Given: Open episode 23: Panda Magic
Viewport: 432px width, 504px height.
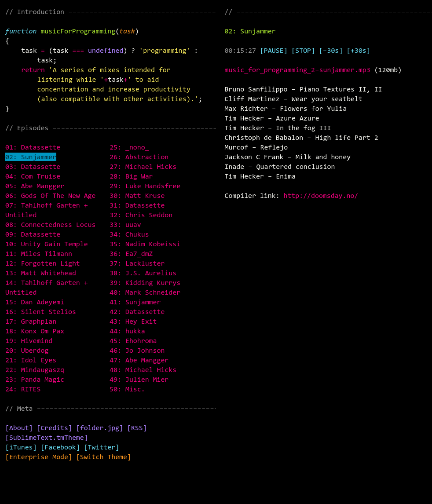Looking at the screenshot, I should point(35,380).
